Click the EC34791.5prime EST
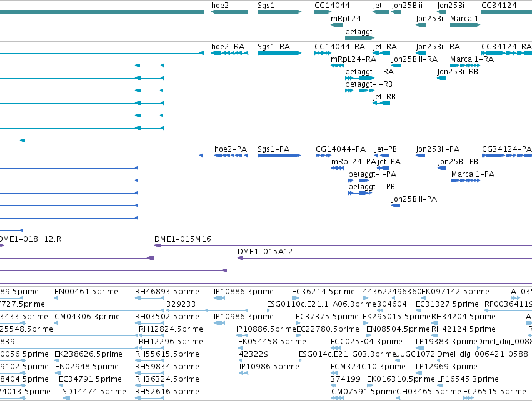 (61, 385)
